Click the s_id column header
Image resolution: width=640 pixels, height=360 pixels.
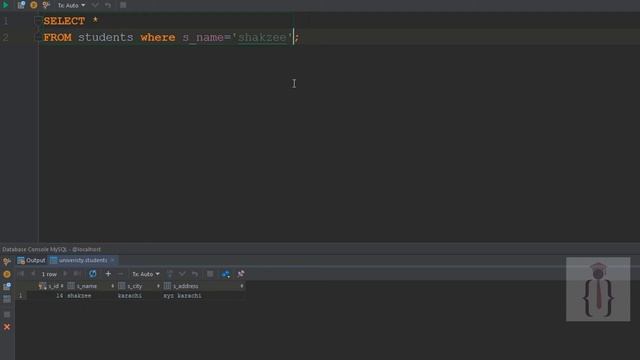(51, 286)
